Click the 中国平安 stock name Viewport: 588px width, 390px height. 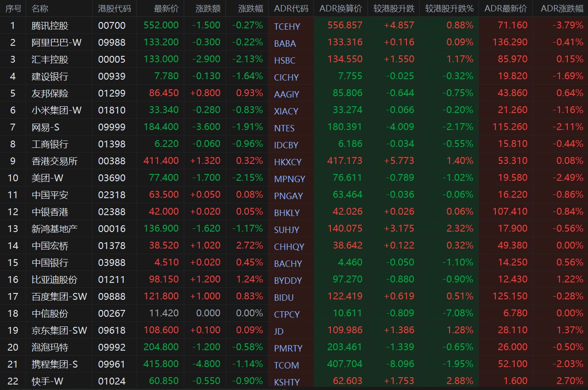point(50,195)
